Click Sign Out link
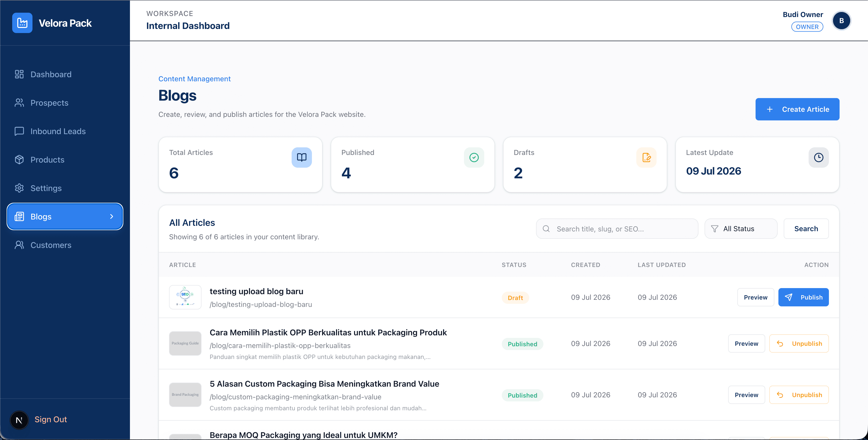868x440 pixels. [x=51, y=419]
